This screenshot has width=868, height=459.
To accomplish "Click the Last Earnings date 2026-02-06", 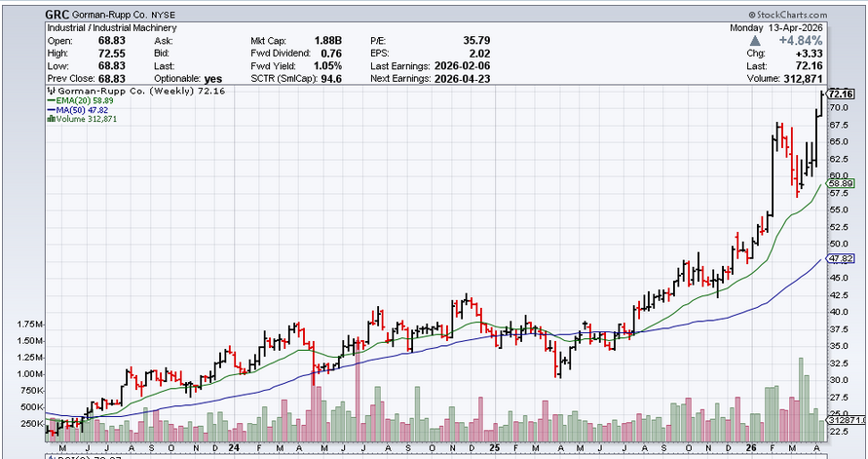I will click(x=462, y=66).
